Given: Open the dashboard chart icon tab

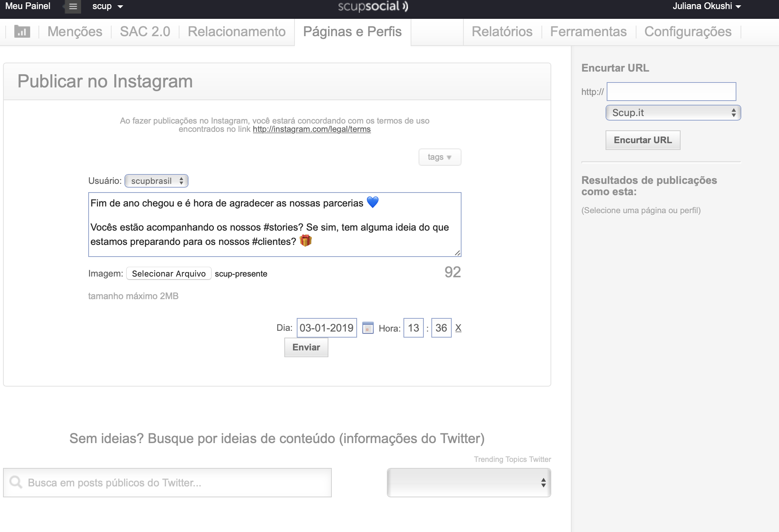Looking at the screenshot, I should (x=22, y=31).
